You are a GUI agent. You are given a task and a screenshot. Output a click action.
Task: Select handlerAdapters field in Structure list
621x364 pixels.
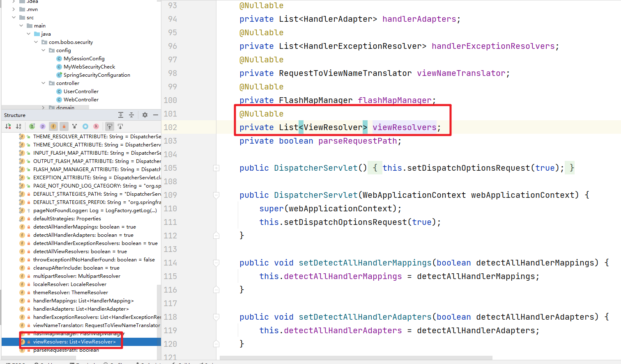81,309
